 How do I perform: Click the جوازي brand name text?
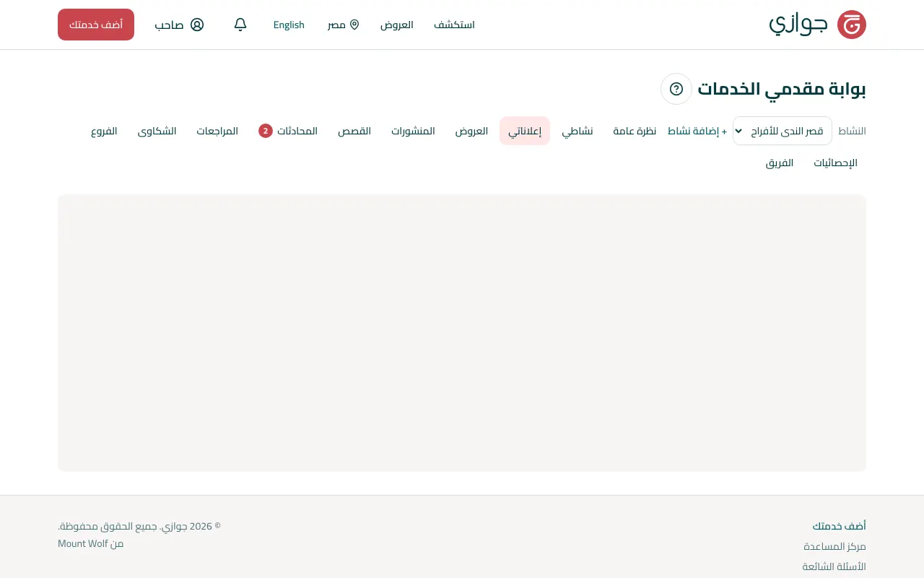[798, 25]
